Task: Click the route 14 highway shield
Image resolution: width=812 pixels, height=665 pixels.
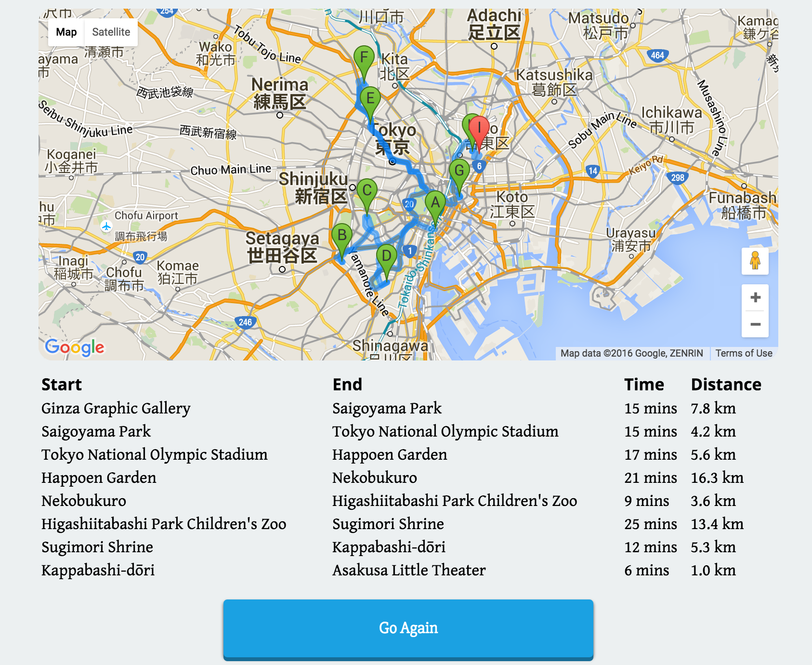Action: (593, 171)
